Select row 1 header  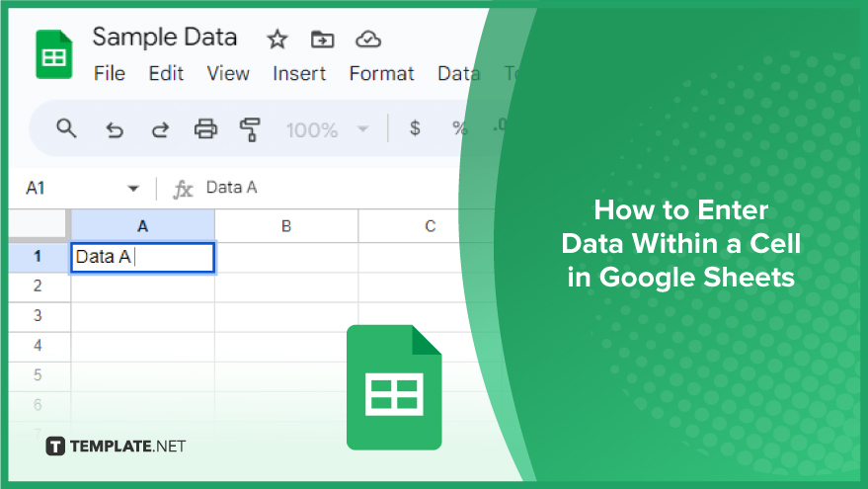pos(38,257)
